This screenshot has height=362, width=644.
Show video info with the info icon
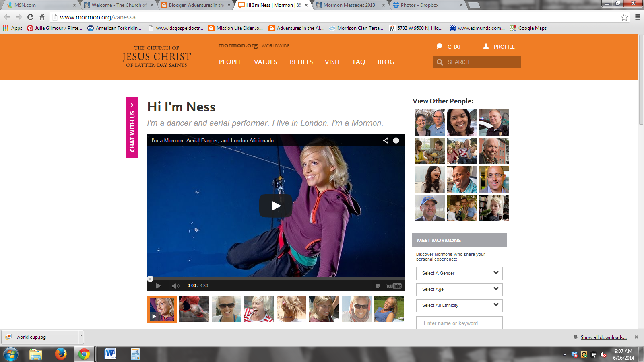pos(396,140)
